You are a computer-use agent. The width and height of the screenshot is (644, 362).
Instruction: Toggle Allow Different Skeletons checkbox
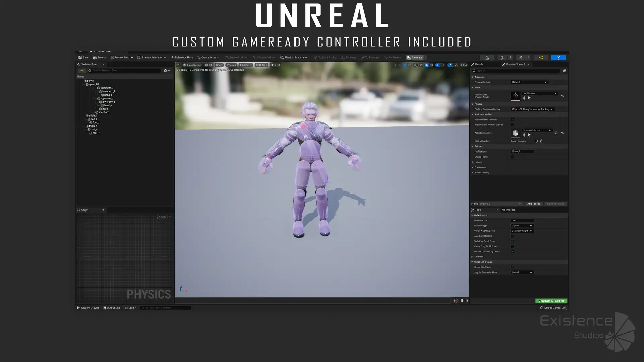(x=512, y=120)
